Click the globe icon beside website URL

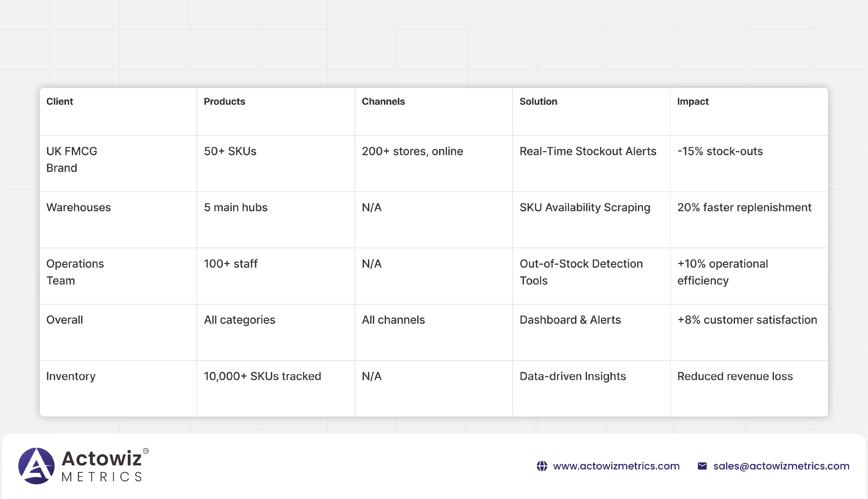click(541, 466)
